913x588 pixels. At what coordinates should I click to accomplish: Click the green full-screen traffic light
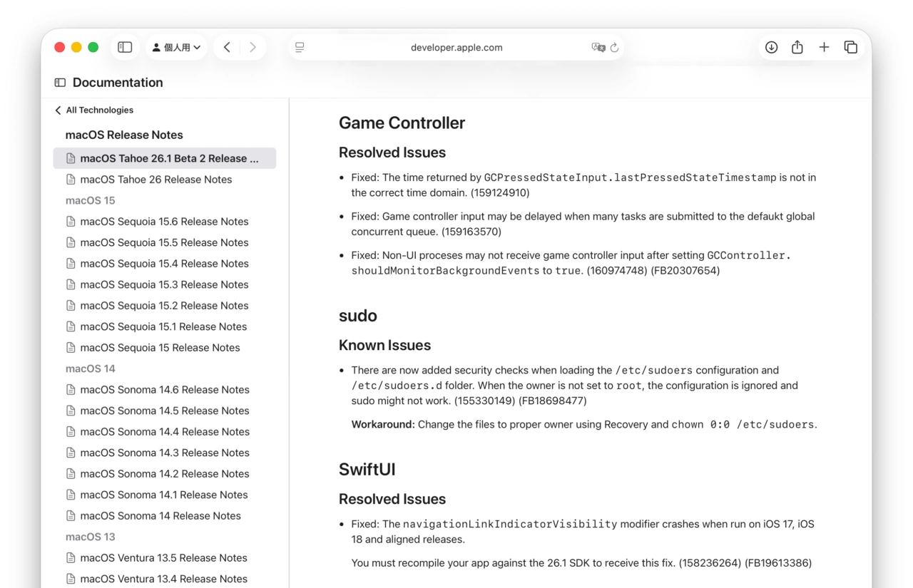[x=93, y=46]
